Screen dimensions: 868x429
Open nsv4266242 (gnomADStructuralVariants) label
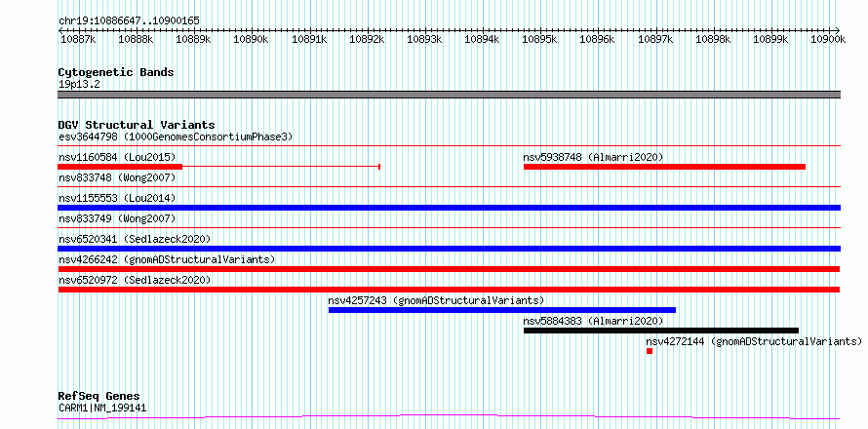coord(167,259)
